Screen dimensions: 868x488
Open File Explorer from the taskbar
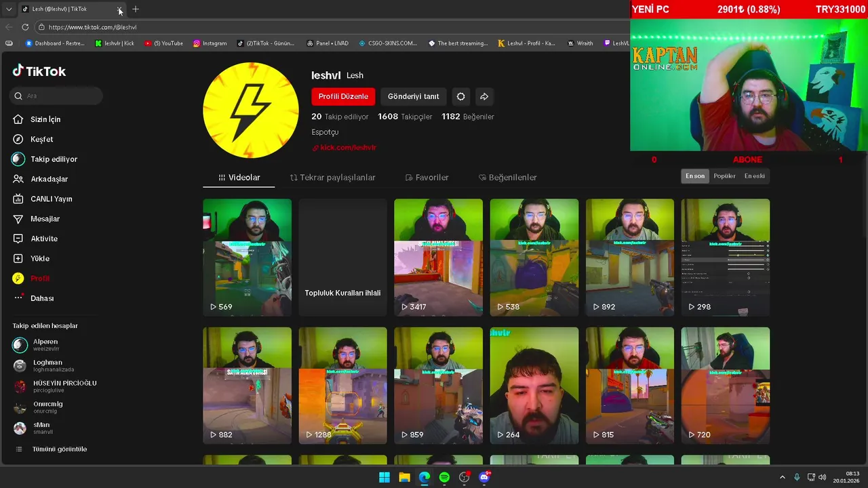(404, 477)
